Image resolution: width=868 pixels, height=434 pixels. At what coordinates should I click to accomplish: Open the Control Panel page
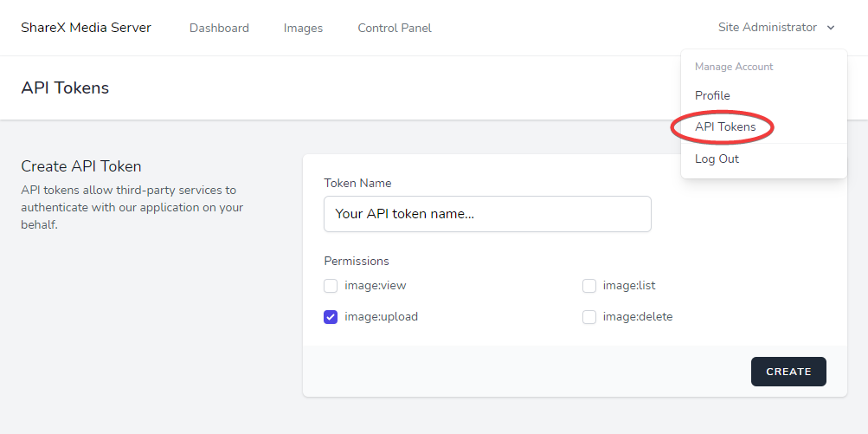tap(395, 28)
